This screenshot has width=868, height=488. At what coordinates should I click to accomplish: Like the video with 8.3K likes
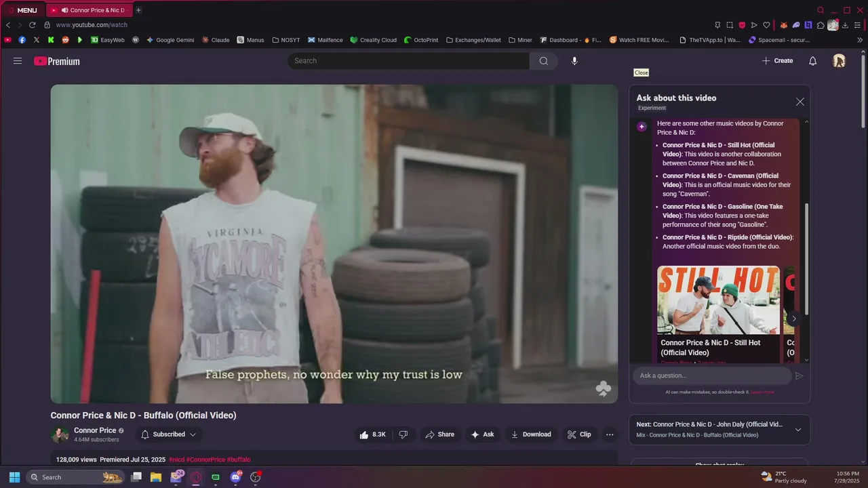pos(373,434)
